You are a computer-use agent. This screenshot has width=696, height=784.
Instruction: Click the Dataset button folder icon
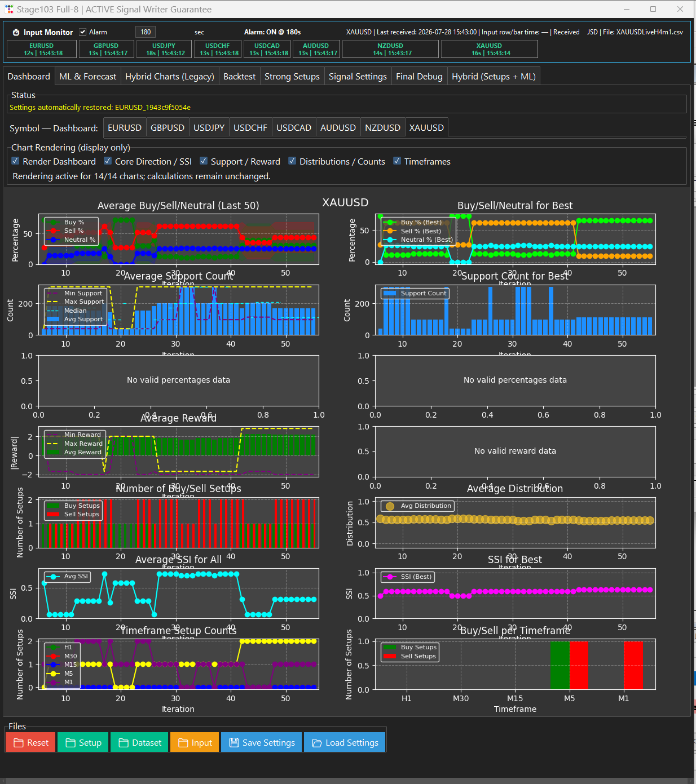[123, 743]
